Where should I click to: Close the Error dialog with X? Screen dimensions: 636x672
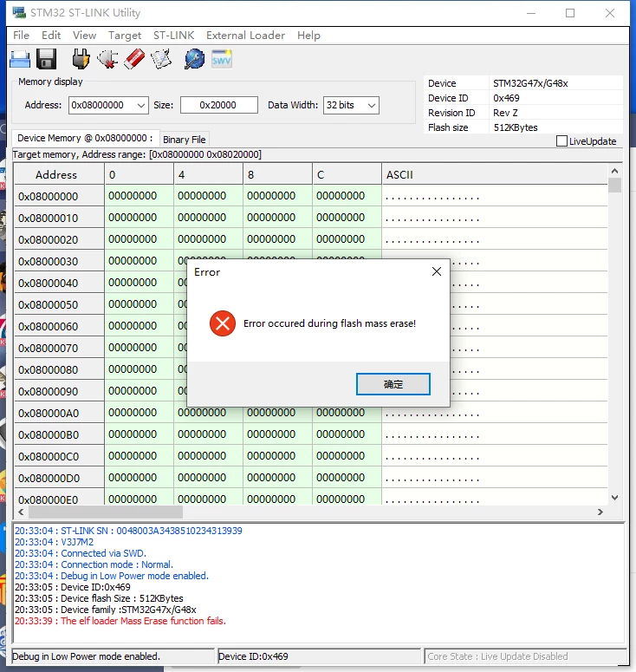point(437,271)
